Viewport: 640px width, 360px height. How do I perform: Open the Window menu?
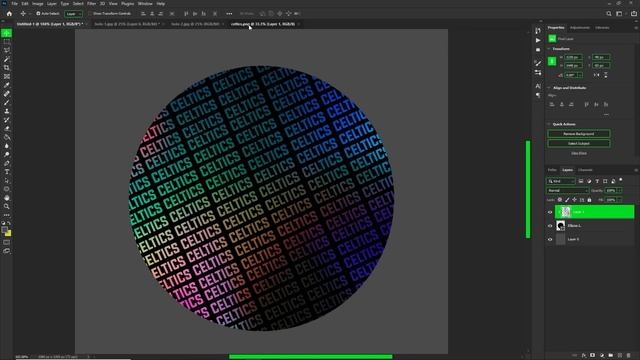point(145,4)
